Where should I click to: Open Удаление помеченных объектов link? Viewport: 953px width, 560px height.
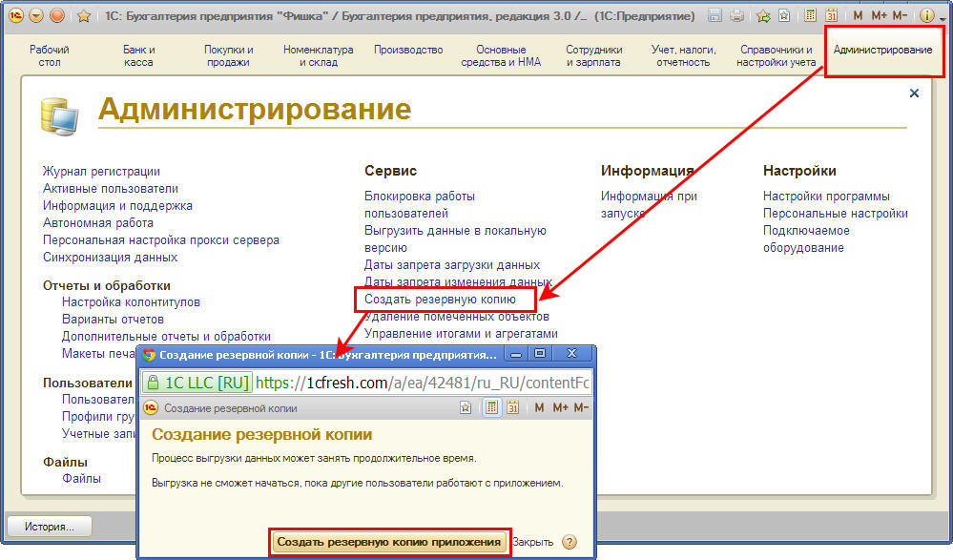[456, 316]
